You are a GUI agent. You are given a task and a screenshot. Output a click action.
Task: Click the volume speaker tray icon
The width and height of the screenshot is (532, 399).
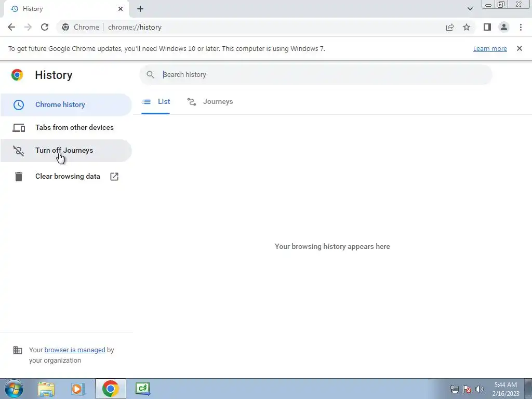tap(480, 389)
